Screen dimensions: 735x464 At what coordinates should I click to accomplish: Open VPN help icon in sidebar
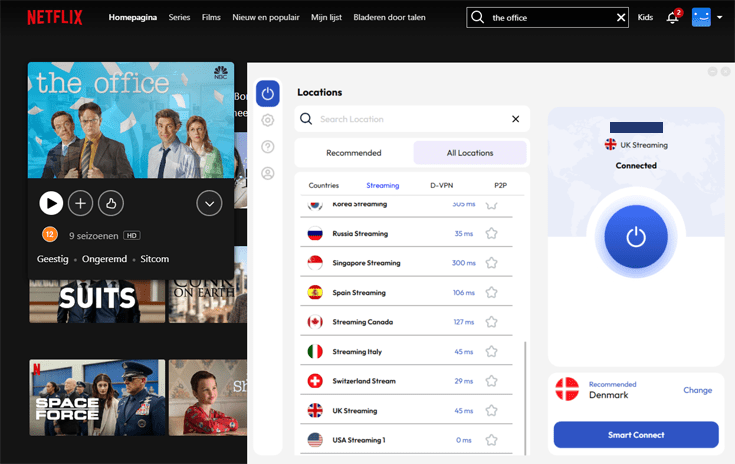click(x=268, y=147)
